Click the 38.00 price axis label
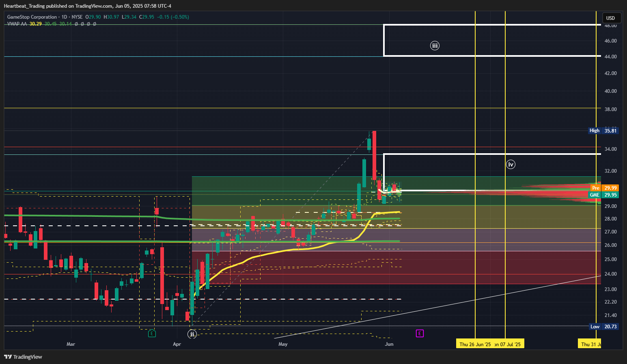Viewport: 627px width, 364px height. pos(610,109)
